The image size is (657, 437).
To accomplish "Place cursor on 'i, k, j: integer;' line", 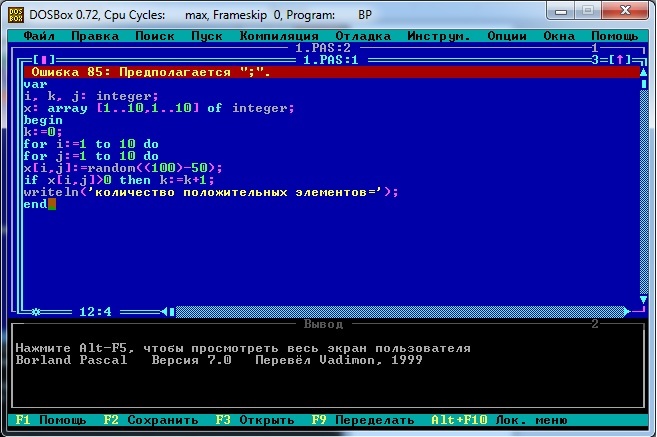I will click(91, 96).
